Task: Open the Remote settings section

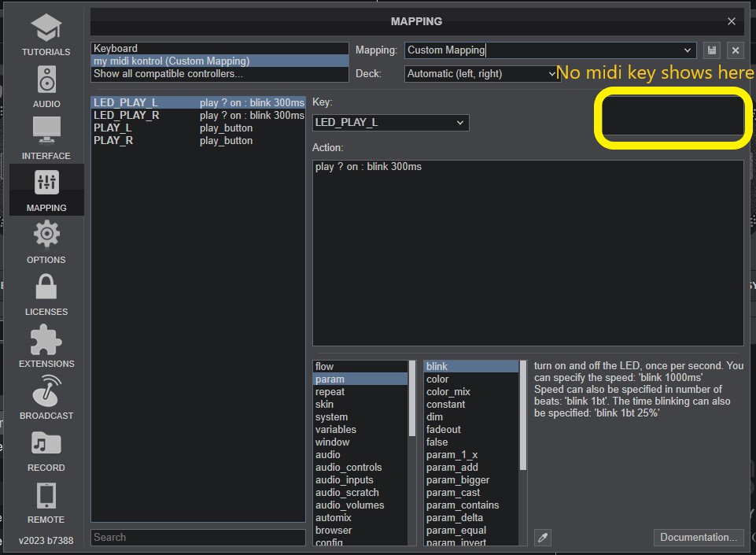Action: [46, 502]
